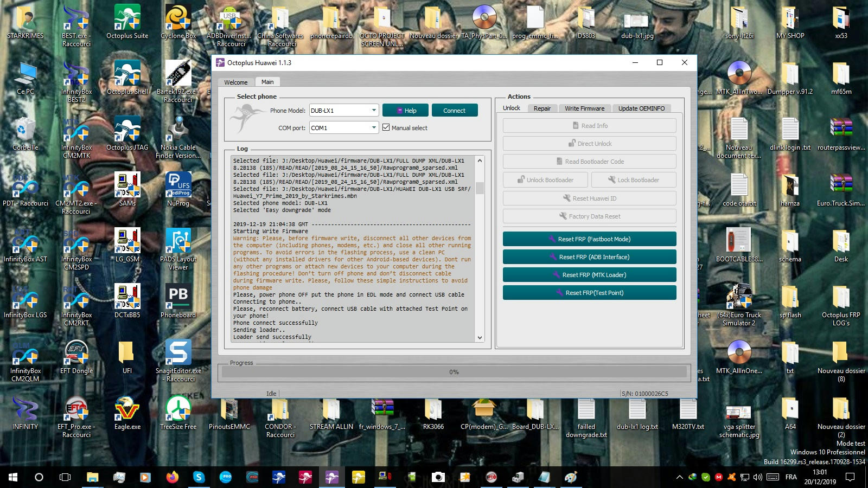Open the Unlock actions tab
The width and height of the screenshot is (868, 488).
[512, 108]
